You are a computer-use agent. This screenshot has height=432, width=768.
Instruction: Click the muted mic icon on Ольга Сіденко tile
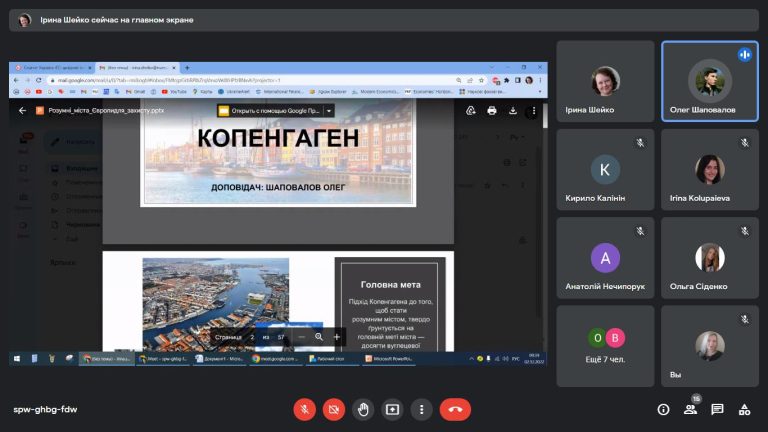(744, 231)
